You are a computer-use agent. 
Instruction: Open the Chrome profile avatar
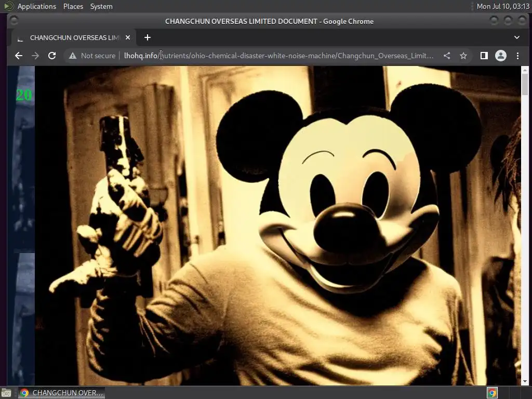pos(501,56)
